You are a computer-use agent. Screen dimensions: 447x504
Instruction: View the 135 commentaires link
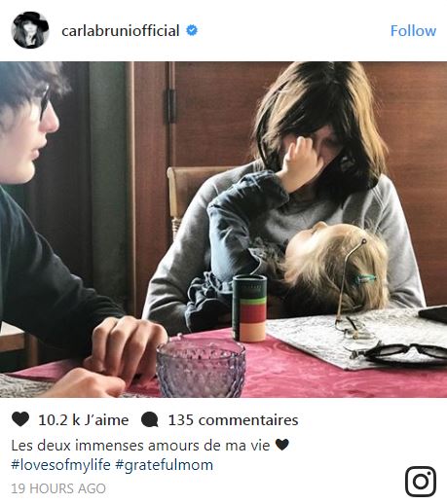tap(233, 420)
